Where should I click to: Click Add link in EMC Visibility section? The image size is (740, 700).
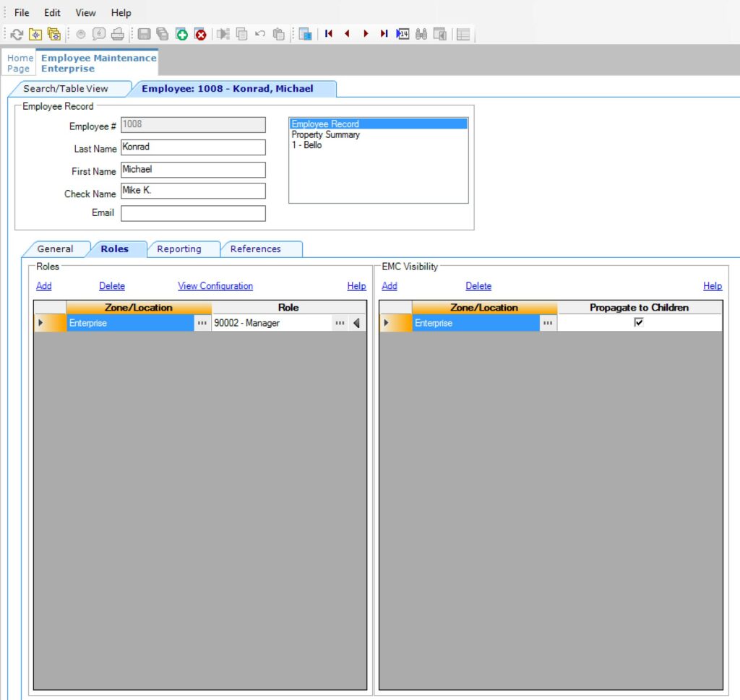click(390, 286)
